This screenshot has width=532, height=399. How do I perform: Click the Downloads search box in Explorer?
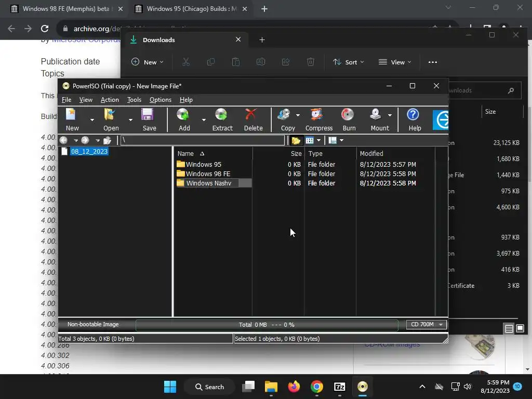point(485,90)
